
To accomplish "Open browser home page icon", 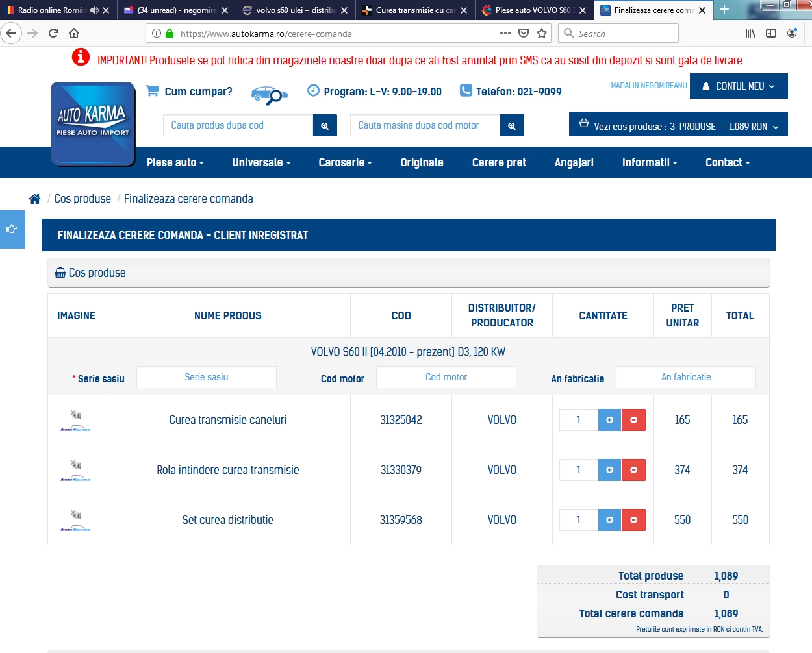I will tap(74, 33).
